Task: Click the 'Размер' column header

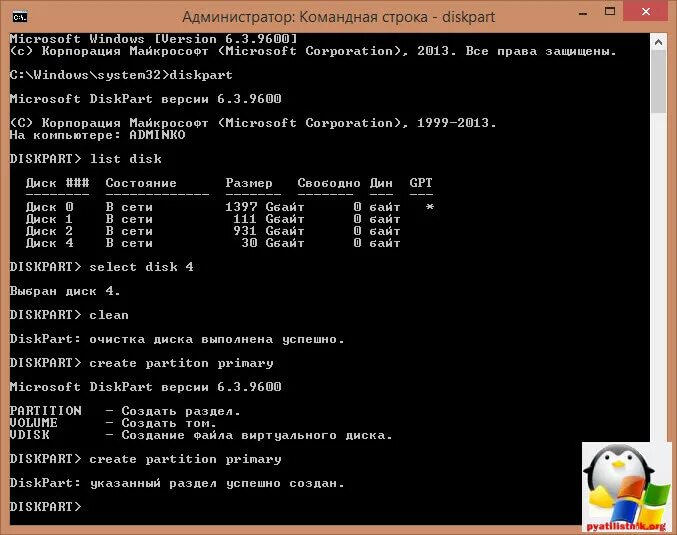Action: coord(249,183)
